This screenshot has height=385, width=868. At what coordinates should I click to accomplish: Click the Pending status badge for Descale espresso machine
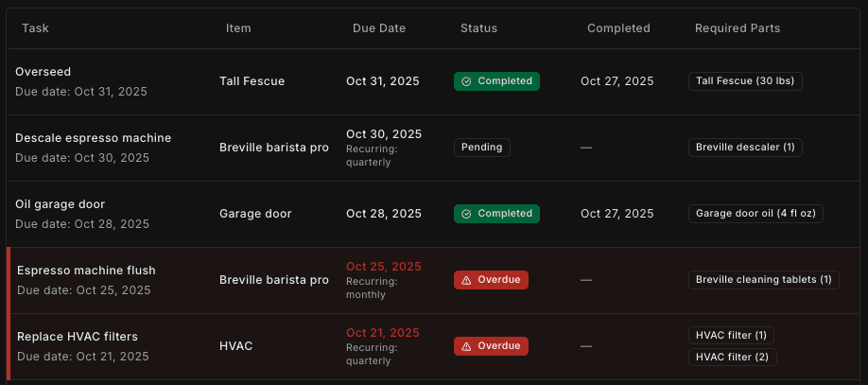(x=482, y=148)
